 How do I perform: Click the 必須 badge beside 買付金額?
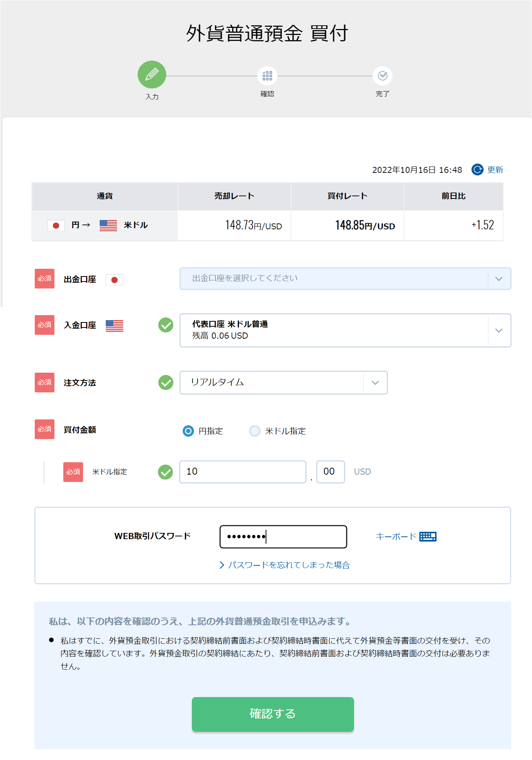click(45, 429)
